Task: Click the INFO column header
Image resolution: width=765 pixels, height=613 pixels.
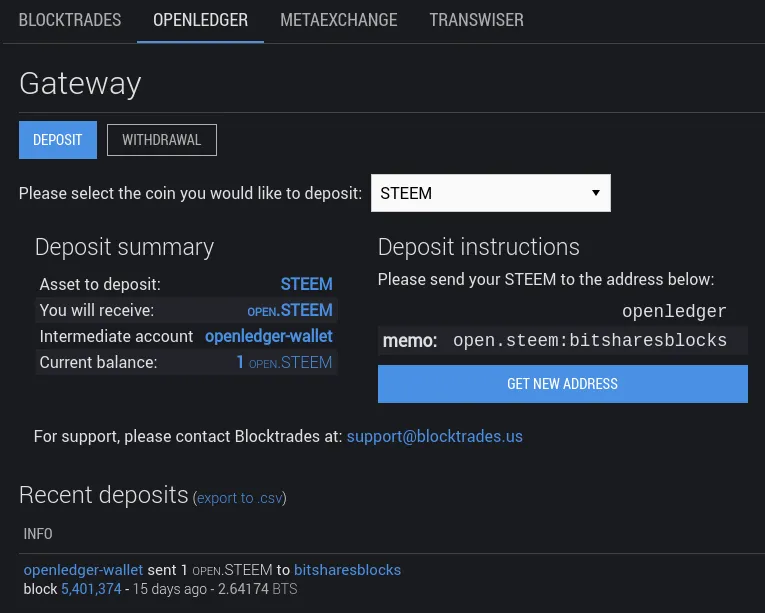Action: point(38,534)
